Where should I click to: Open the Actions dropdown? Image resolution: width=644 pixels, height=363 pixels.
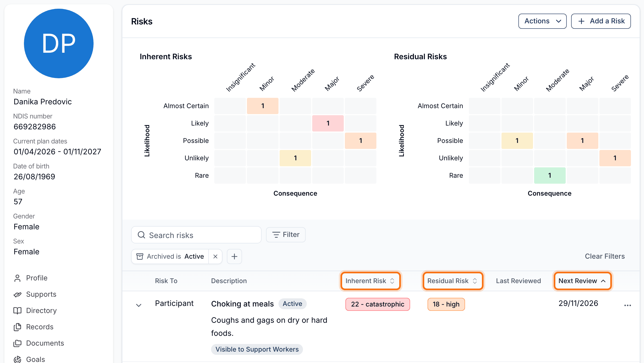pos(543,21)
